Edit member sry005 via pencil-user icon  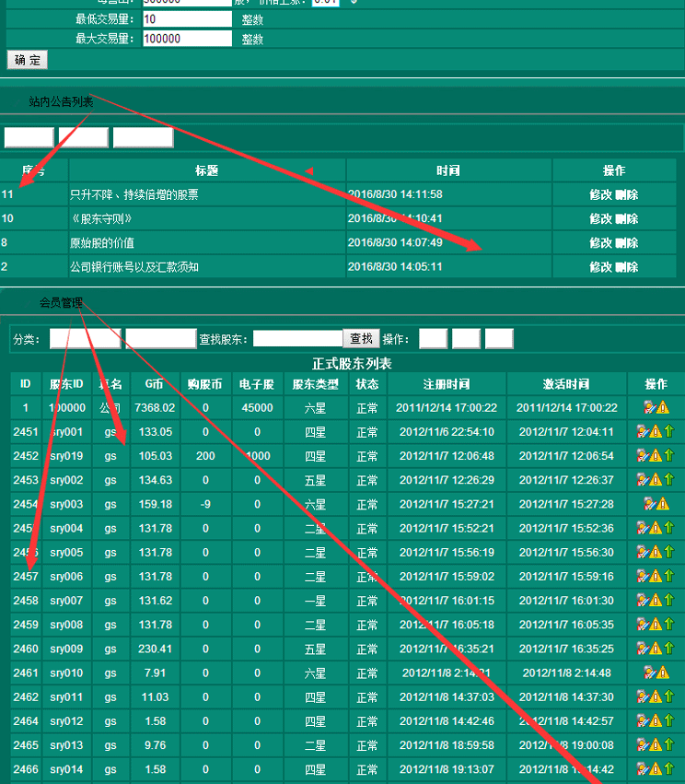coord(643,552)
